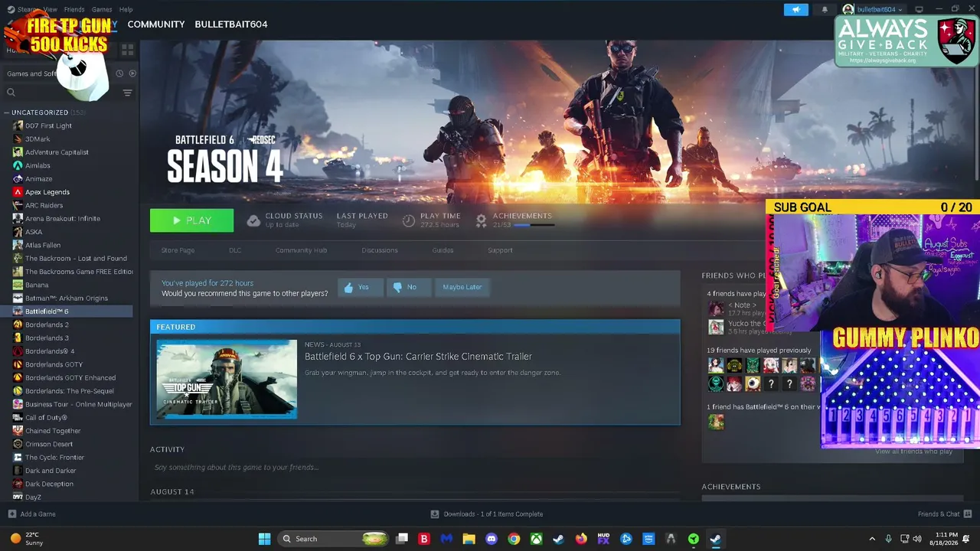Click the activity say-something input field
This screenshot has height=551, width=980.
(x=413, y=467)
